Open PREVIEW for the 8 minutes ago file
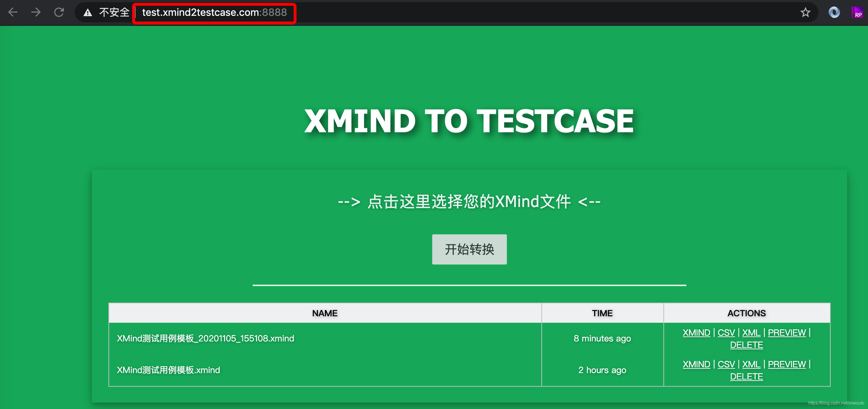The image size is (868, 409). pos(787,333)
